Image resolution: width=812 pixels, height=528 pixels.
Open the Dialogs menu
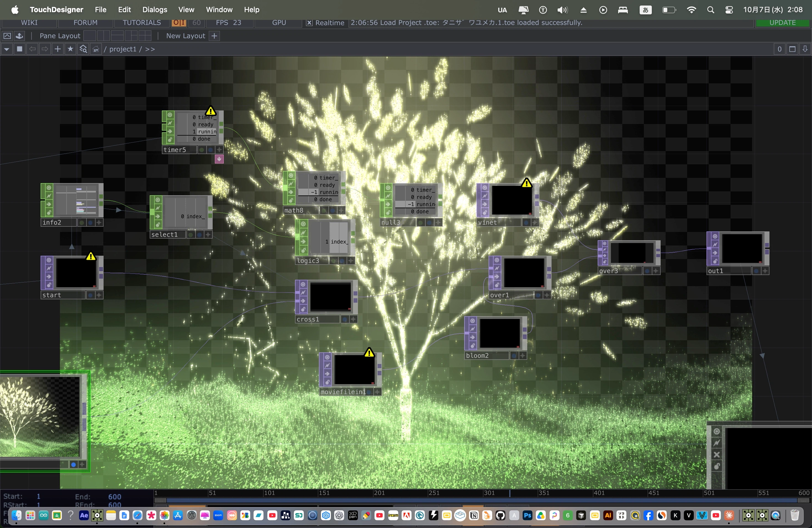click(x=155, y=10)
